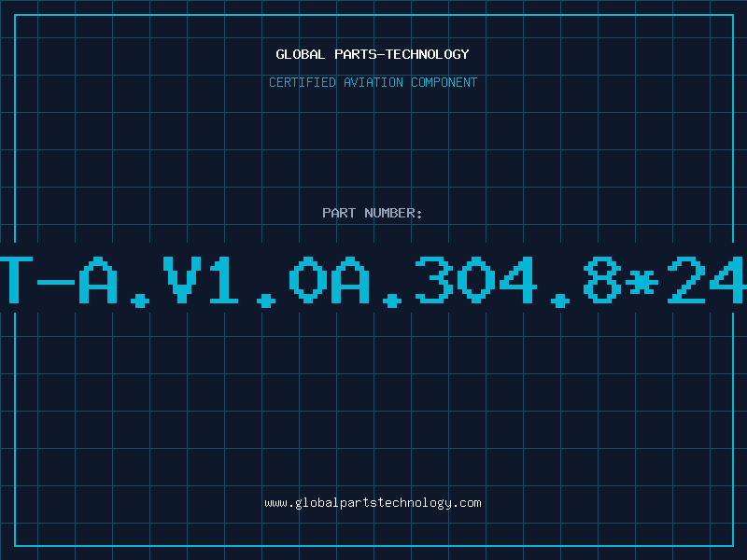Screen dimensions: 747x560
Task: Select the AVIATION word in the subtitle
Action: (x=373, y=82)
